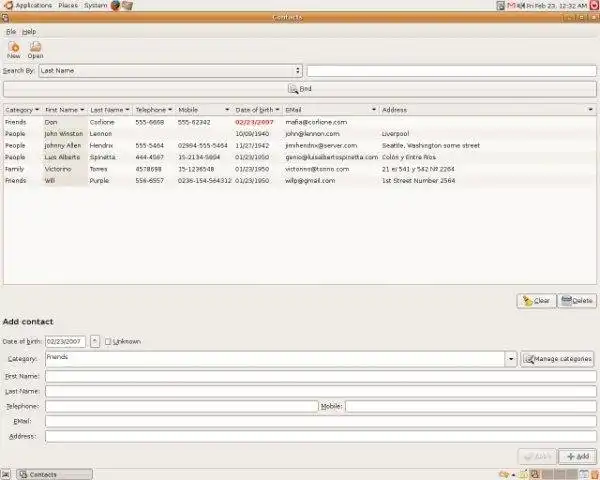600x480 pixels.
Task: Click the calendar popup icon next to the date field
Action: 95,341
